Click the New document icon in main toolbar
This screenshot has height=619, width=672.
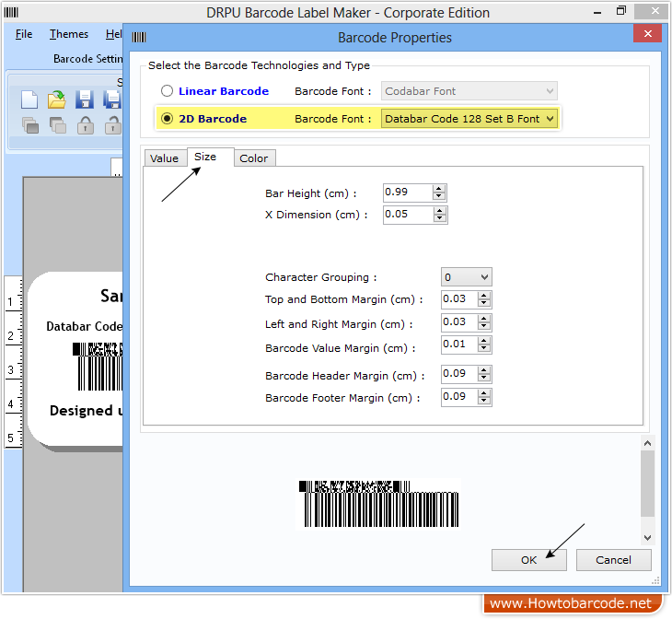pos(29,99)
